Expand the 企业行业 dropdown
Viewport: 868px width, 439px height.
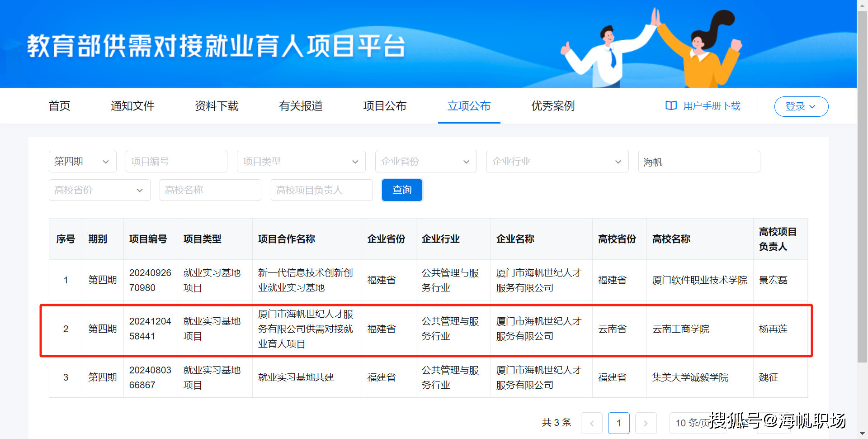(x=557, y=162)
